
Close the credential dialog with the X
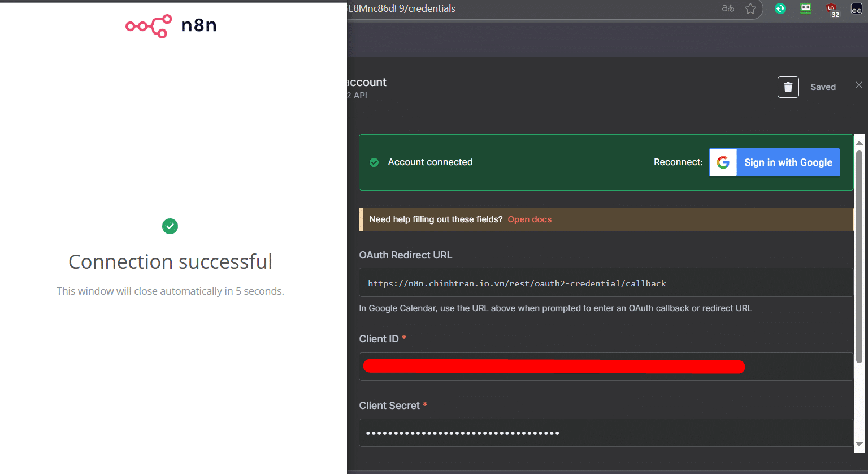(859, 85)
